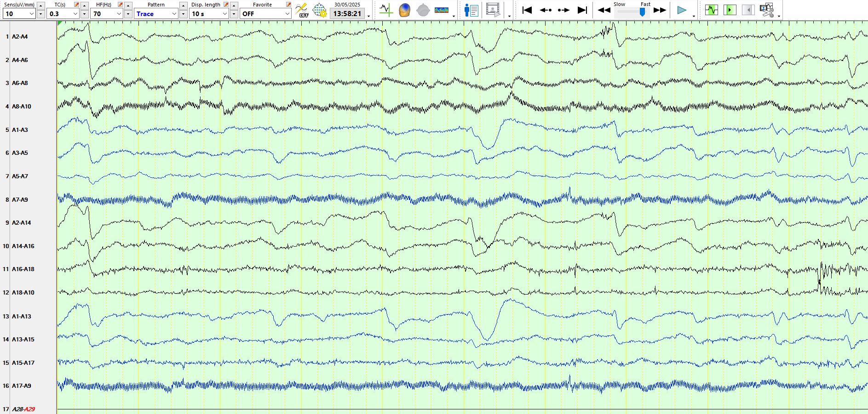Select channel label A14-A16

[23, 246]
